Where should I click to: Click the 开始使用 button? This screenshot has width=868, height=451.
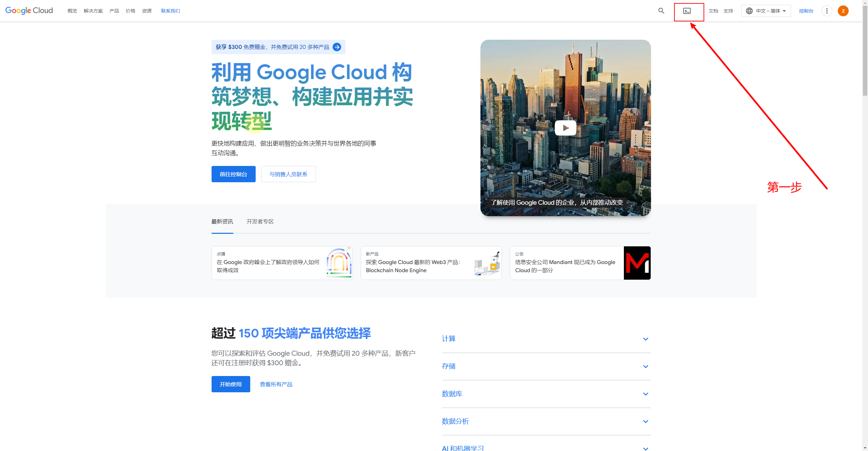[231, 384]
